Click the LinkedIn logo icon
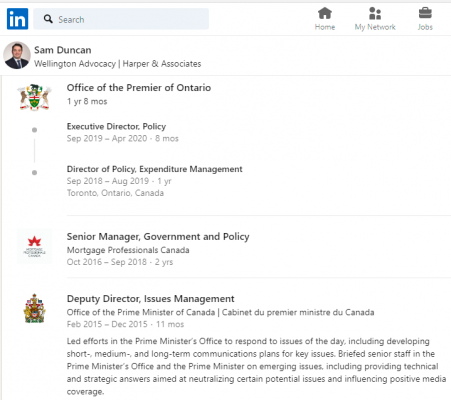The width and height of the screenshot is (451, 400). tap(17, 19)
